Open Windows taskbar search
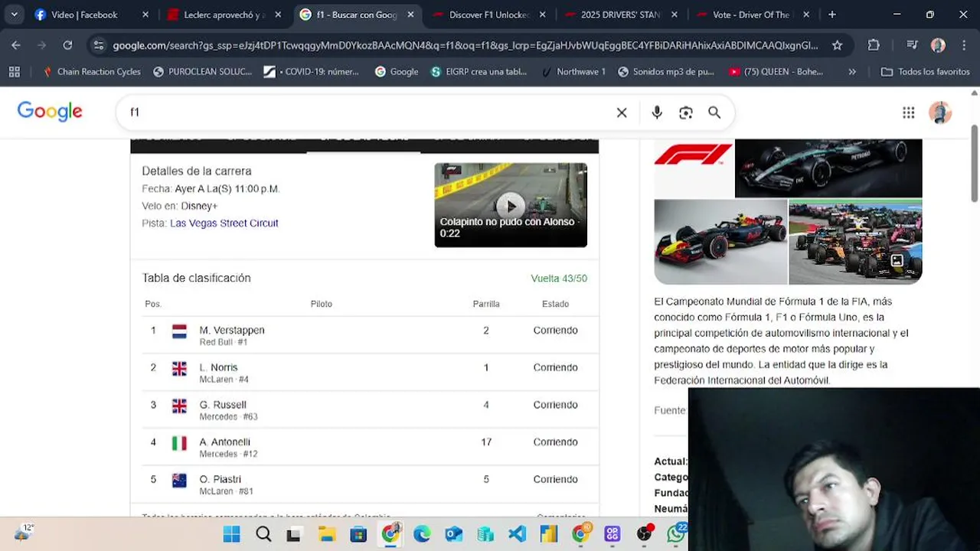 (x=263, y=534)
